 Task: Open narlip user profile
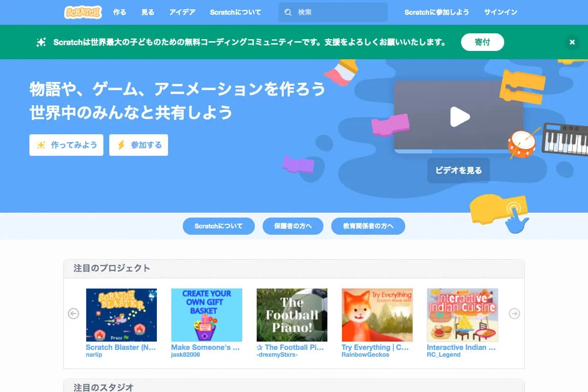click(94, 355)
